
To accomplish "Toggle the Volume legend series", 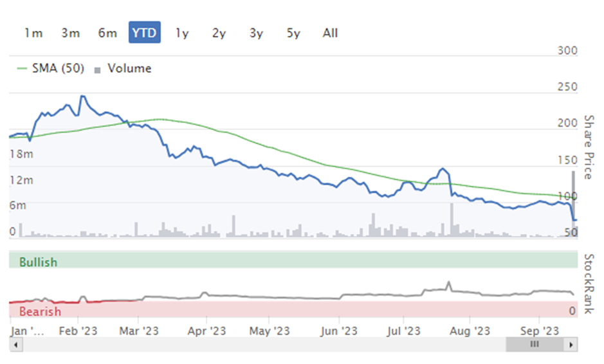I will pos(123,68).
